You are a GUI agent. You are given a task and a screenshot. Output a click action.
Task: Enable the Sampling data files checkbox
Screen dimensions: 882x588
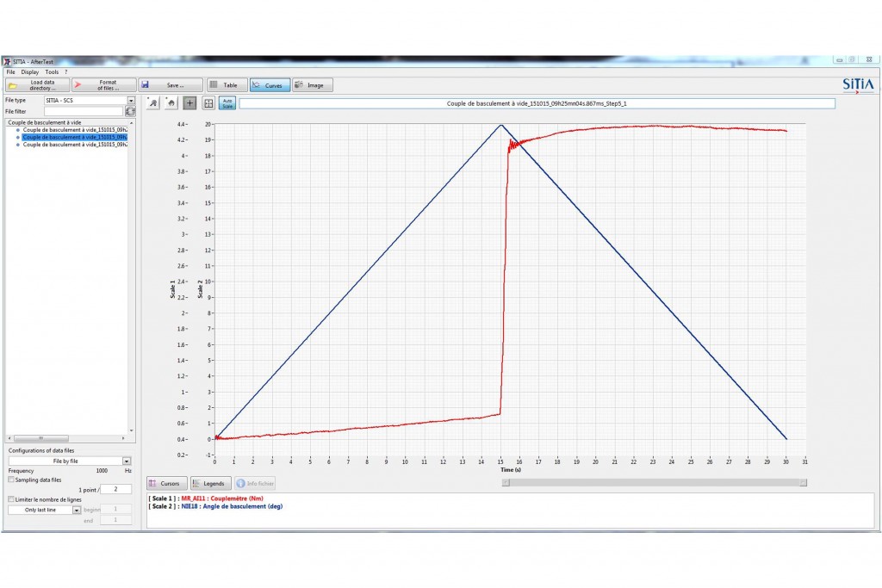pyautogui.click(x=11, y=480)
